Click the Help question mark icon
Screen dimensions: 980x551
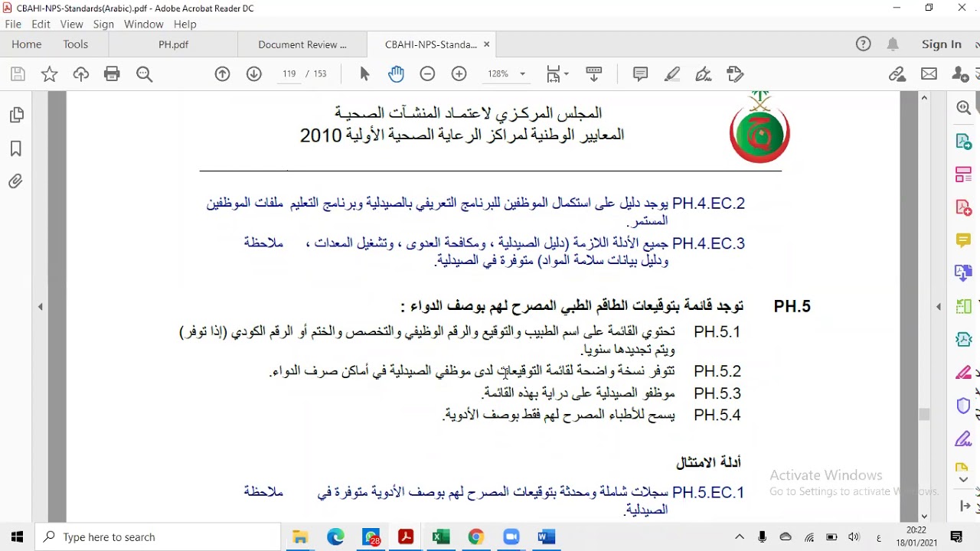click(x=864, y=44)
